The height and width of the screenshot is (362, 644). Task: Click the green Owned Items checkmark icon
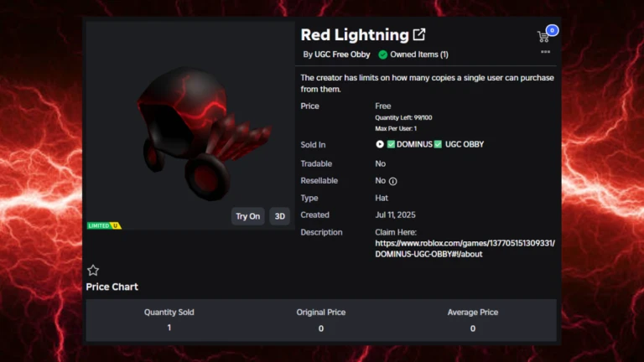click(382, 54)
